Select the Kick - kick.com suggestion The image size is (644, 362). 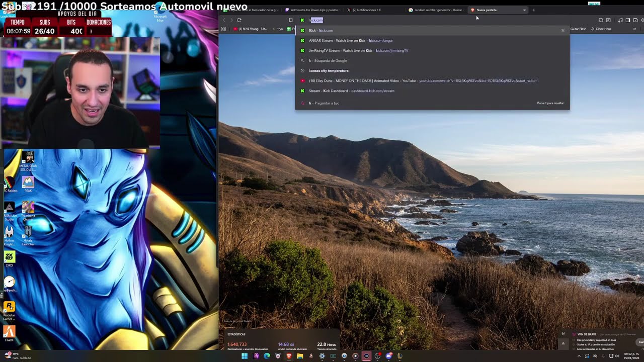pyautogui.click(x=432, y=31)
